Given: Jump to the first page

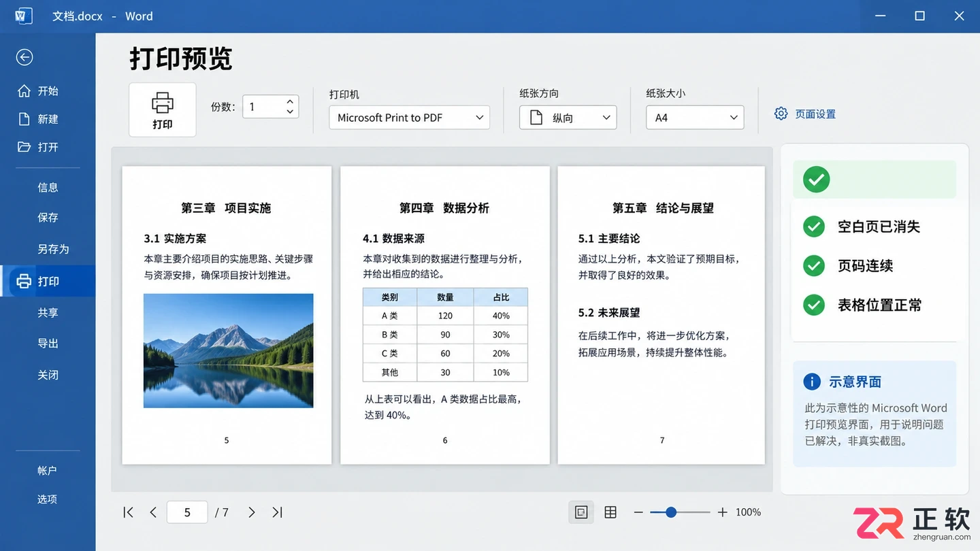Looking at the screenshot, I should [128, 512].
